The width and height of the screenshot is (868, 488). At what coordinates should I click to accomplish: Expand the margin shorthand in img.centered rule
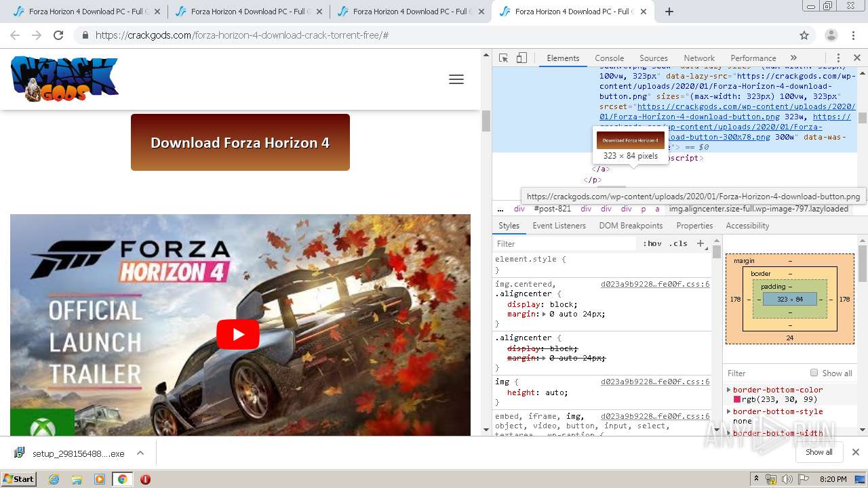point(543,314)
